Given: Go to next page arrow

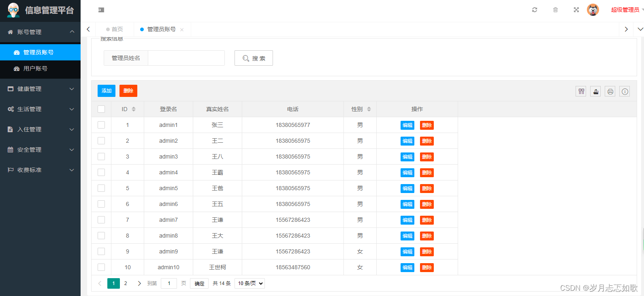Looking at the screenshot, I should coord(139,283).
